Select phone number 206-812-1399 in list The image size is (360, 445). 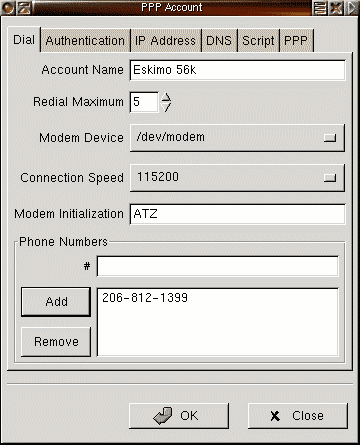click(x=145, y=297)
